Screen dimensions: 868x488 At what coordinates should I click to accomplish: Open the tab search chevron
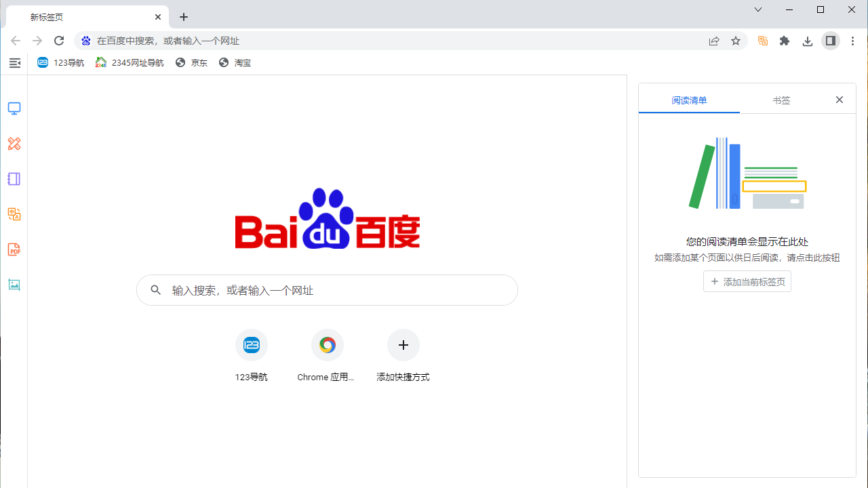(x=757, y=9)
